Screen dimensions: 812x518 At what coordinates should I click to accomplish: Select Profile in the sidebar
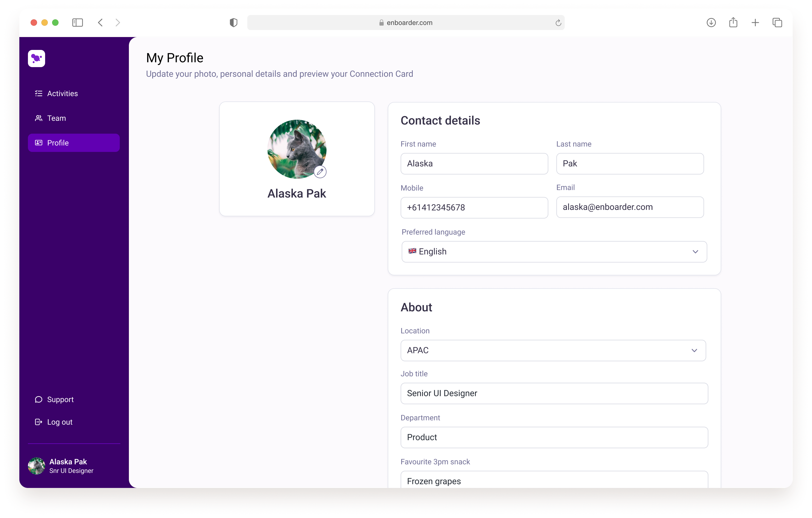[x=74, y=143]
